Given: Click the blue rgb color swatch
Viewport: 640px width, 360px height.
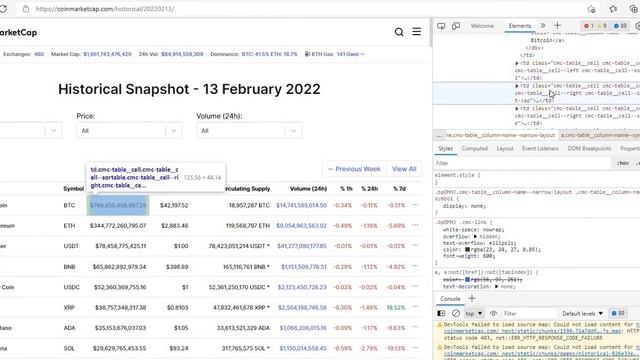Looking at the screenshot, I should point(467,280).
